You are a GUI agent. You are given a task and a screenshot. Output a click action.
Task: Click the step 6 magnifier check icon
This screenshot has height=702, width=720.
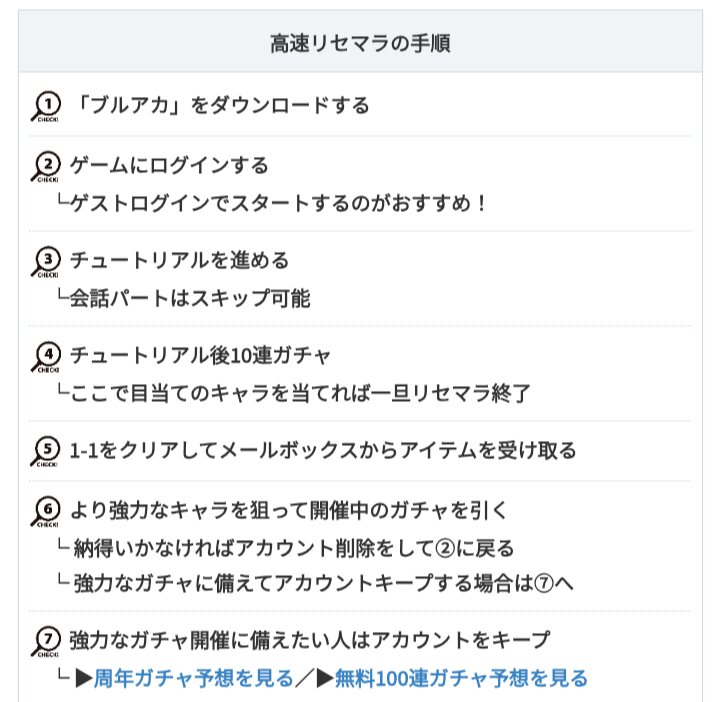pyautogui.click(x=47, y=511)
